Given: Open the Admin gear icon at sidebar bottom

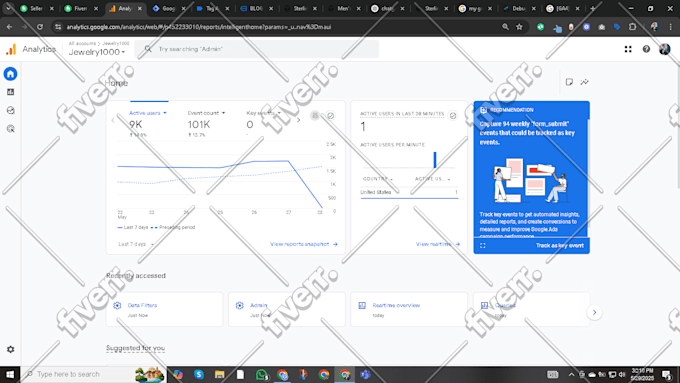Looking at the screenshot, I should pyautogui.click(x=10, y=349).
